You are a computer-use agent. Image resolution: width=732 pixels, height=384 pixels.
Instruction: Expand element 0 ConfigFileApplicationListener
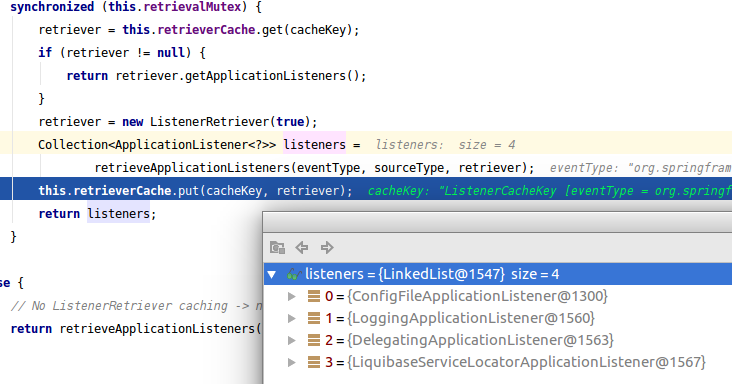291,296
